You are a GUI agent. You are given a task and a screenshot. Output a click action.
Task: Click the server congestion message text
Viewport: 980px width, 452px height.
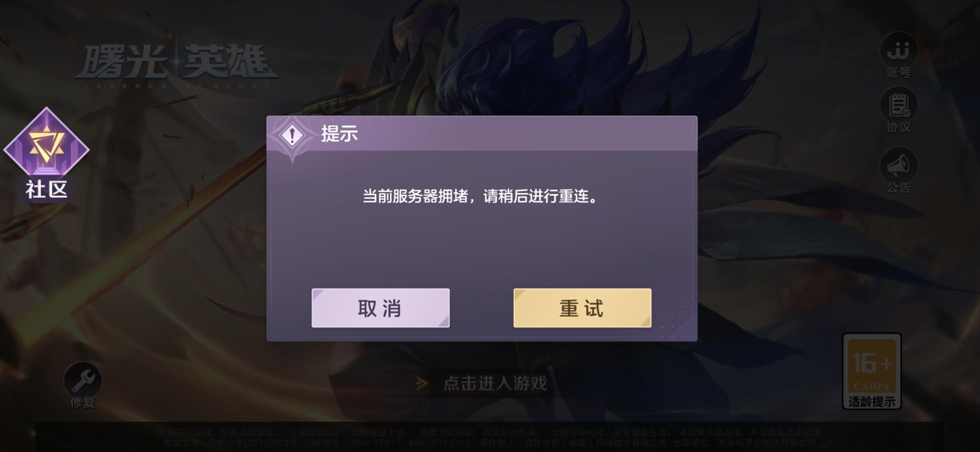point(480,196)
